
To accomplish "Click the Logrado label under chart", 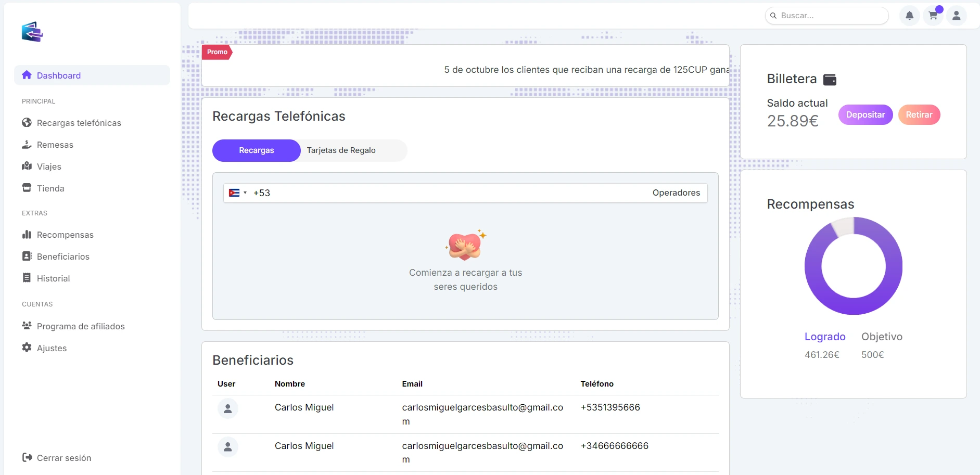I will tap(825, 337).
